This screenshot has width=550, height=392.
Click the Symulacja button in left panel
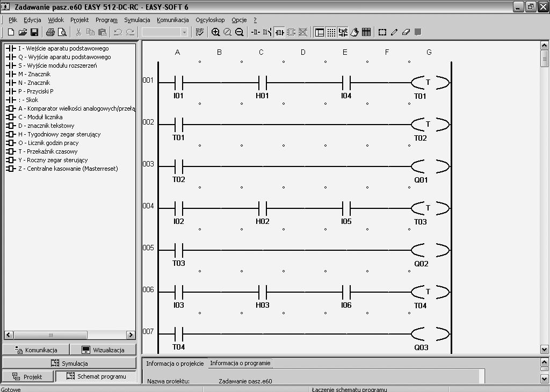click(x=69, y=363)
